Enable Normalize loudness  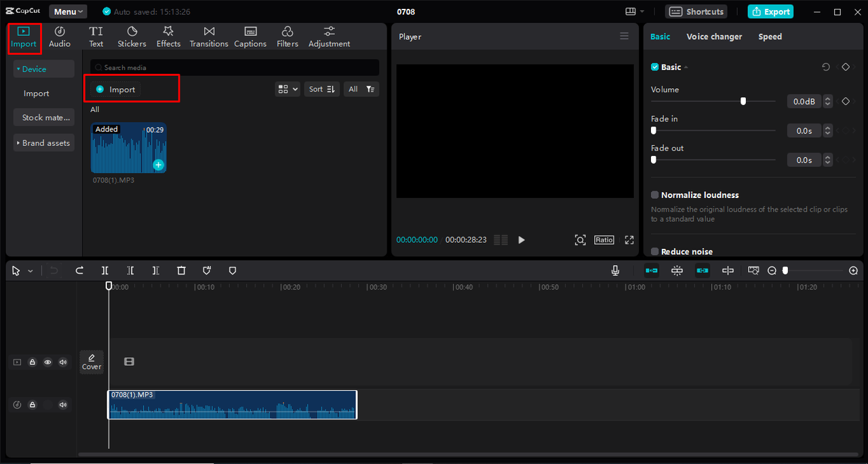click(x=655, y=195)
